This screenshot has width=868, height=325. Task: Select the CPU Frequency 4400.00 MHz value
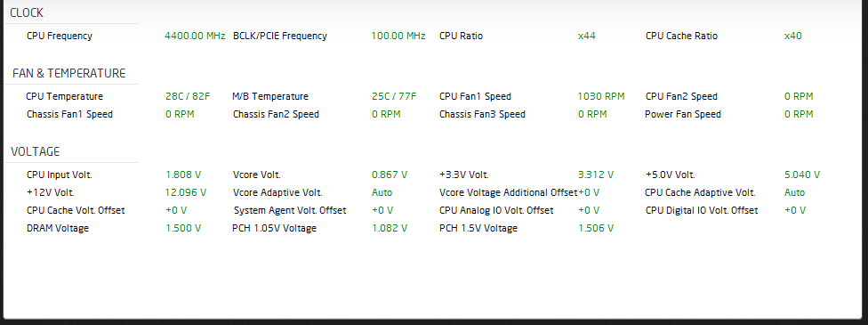tap(195, 36)
